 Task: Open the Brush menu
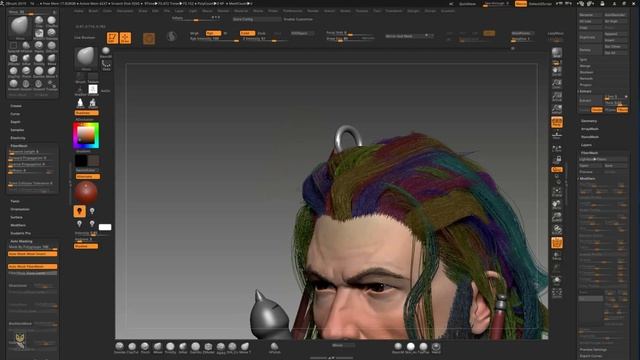pos(93,11)
